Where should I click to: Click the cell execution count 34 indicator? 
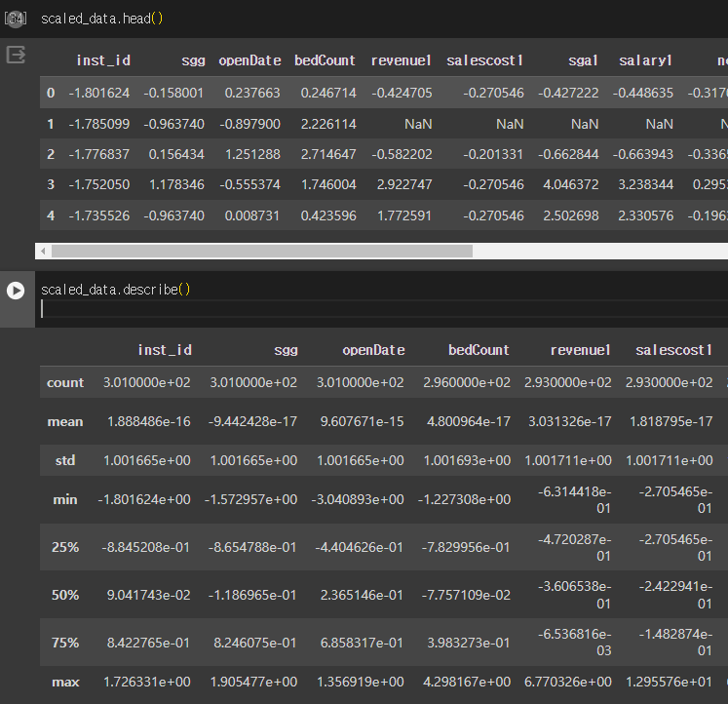pos(16,19)
